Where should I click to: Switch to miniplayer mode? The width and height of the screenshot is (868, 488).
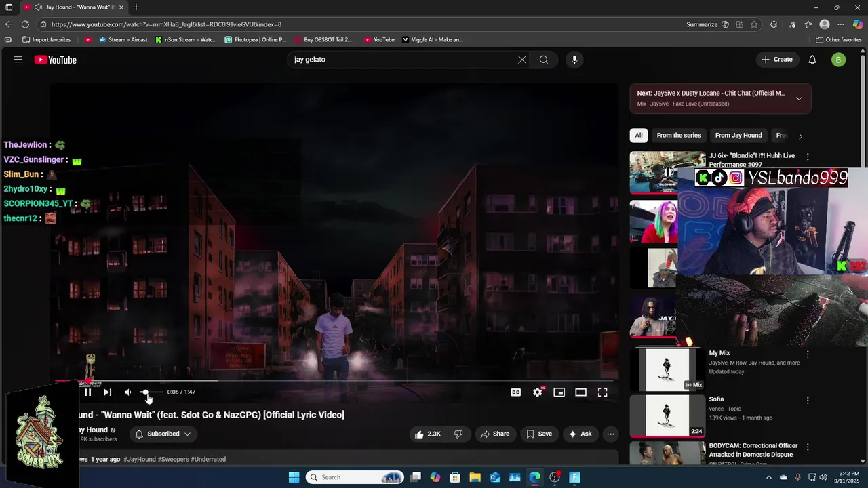click(x=559, y=392)
